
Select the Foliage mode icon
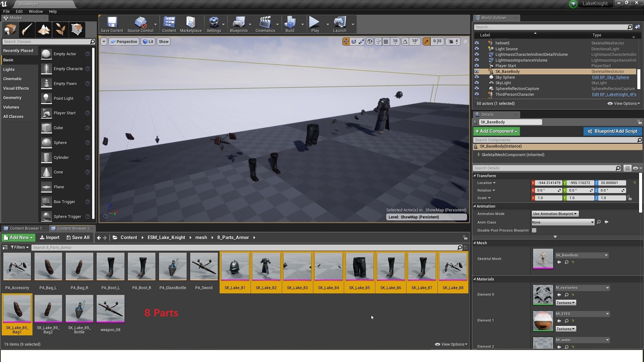(x=60, y=29)
